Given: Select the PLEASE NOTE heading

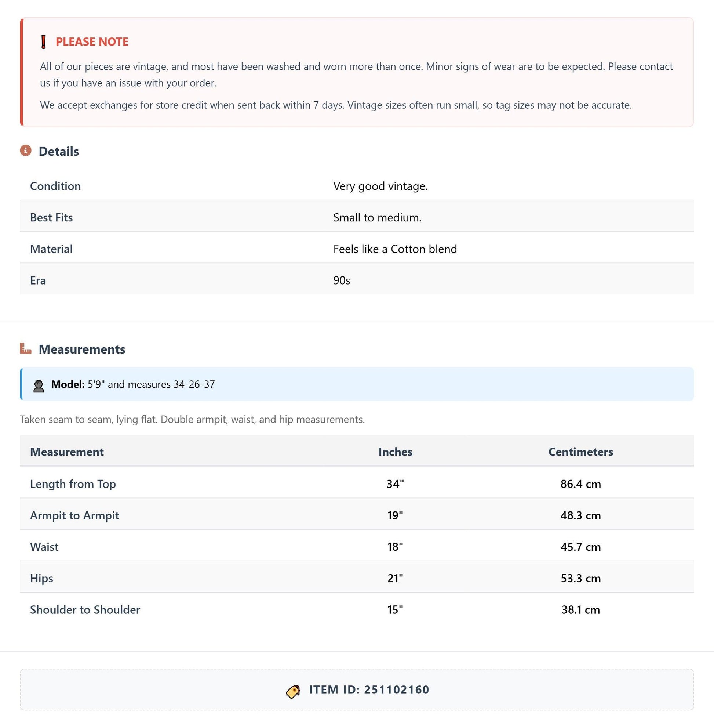Looking at the screenshot, I should [92, 41].
